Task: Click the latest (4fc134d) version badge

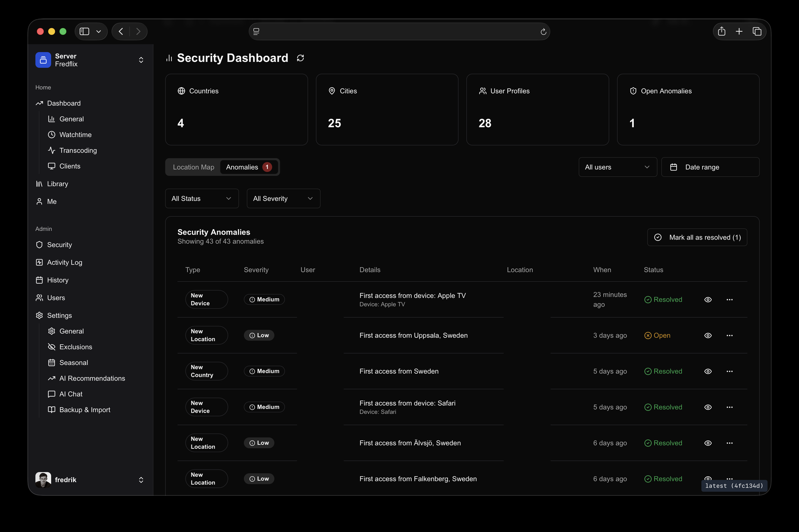Action: (x=734, y=485)
